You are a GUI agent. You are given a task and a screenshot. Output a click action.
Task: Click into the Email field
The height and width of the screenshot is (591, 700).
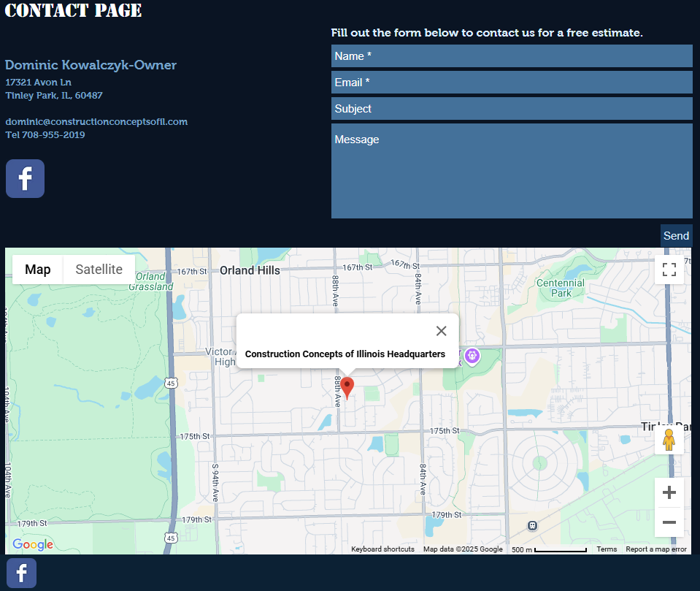click(511, 83)
